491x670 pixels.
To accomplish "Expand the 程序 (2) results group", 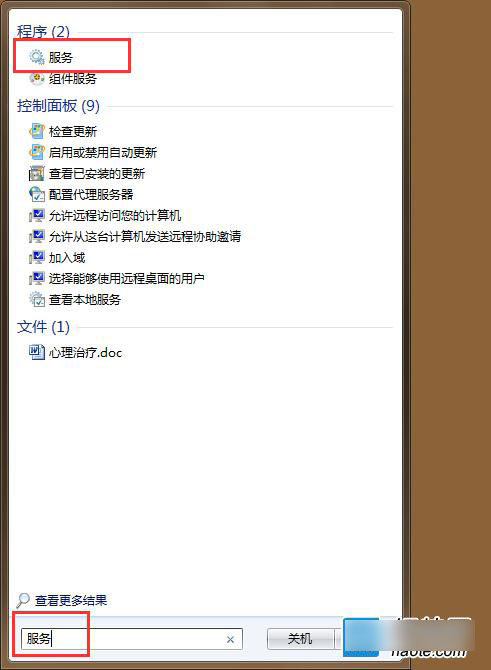I will pyautogui.click(x=43, y=31).
